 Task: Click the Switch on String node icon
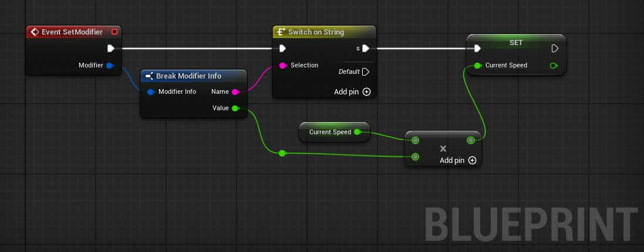281,32
